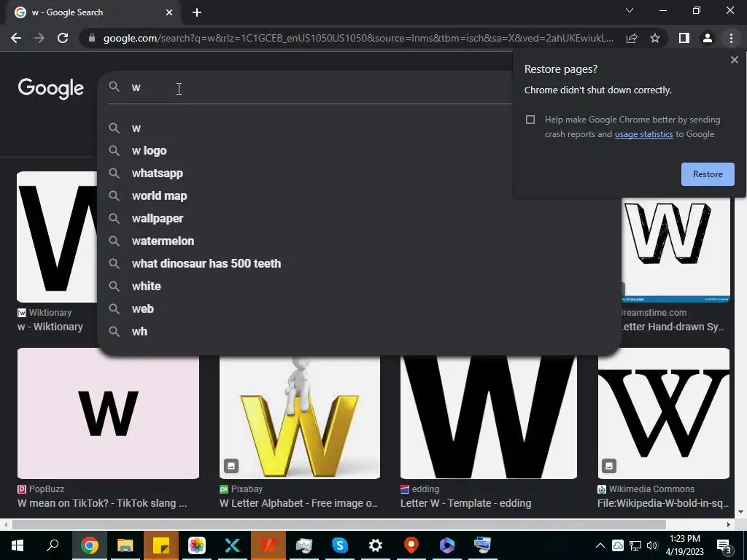Open the Chrome side panel
The width and height of the screenshot is (747, 560).
pyautogui.click(x=684, y=38)
